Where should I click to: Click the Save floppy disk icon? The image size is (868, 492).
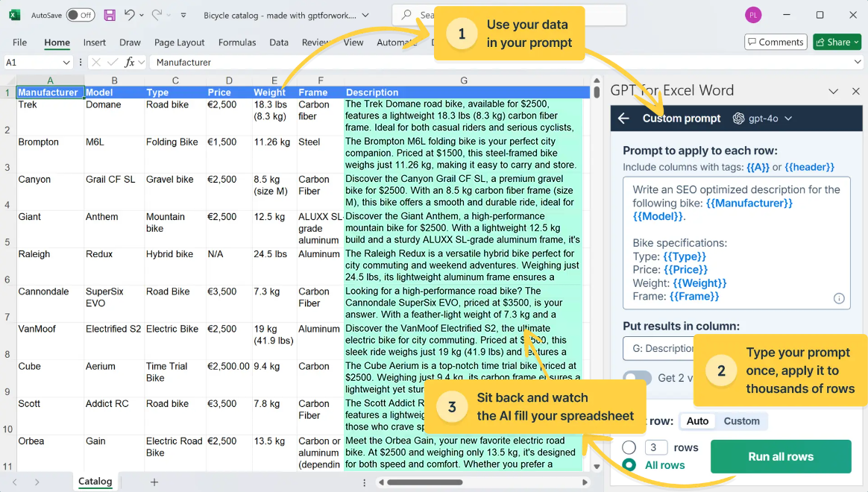[110, 15]
